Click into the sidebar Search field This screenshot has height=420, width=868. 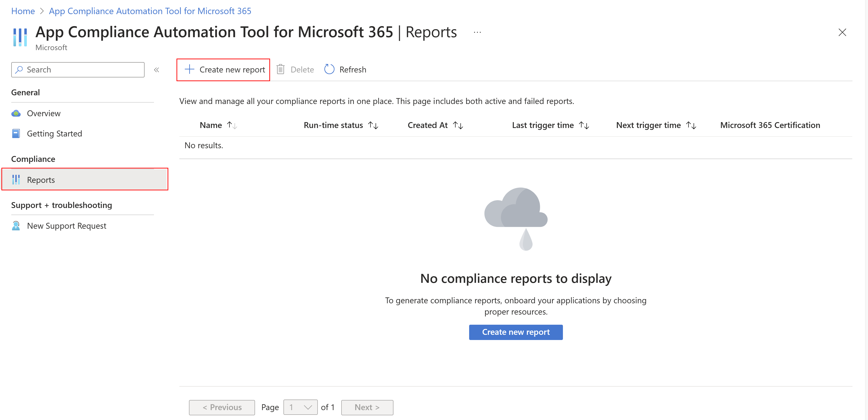point(78,69)
